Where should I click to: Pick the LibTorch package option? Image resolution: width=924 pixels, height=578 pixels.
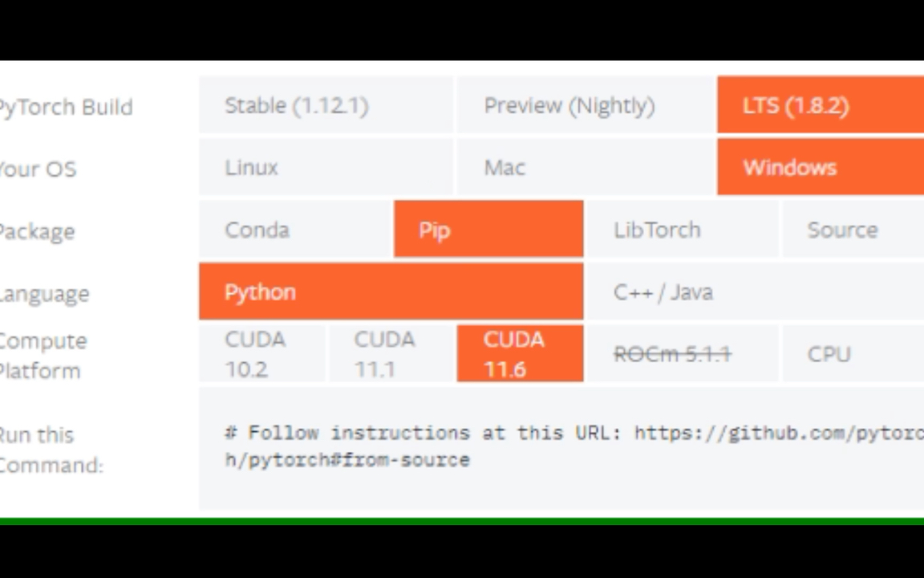coord(683,230)
